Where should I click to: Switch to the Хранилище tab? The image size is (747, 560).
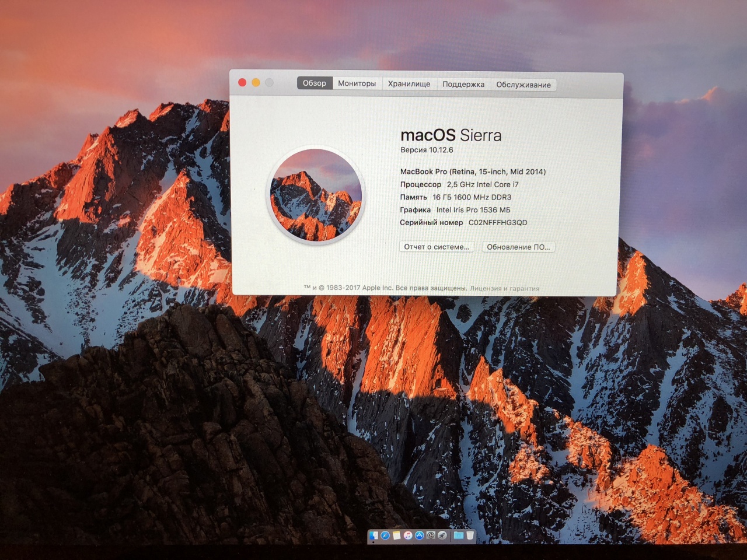(x=409, y=84)
